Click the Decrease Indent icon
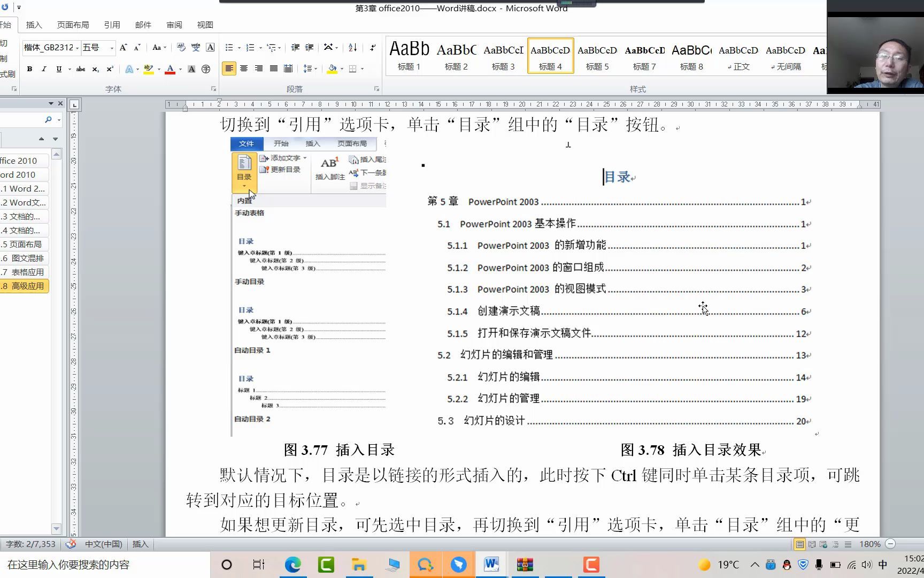 pos(295,48)
